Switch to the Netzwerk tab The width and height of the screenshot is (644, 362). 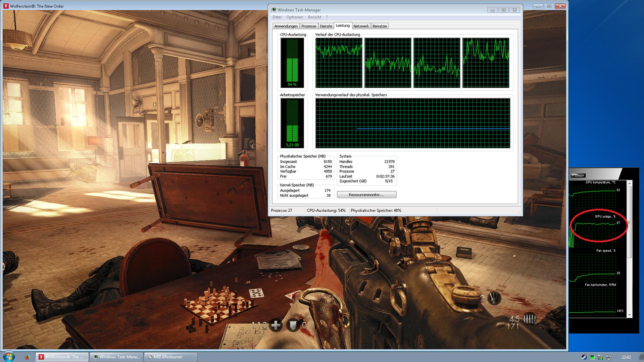(x=361, y=26)
